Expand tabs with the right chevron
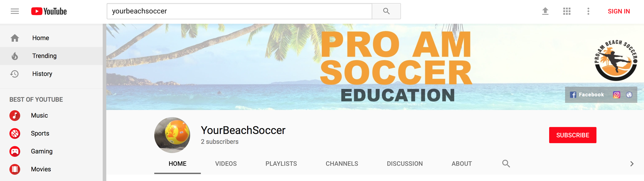 (632, 164)
